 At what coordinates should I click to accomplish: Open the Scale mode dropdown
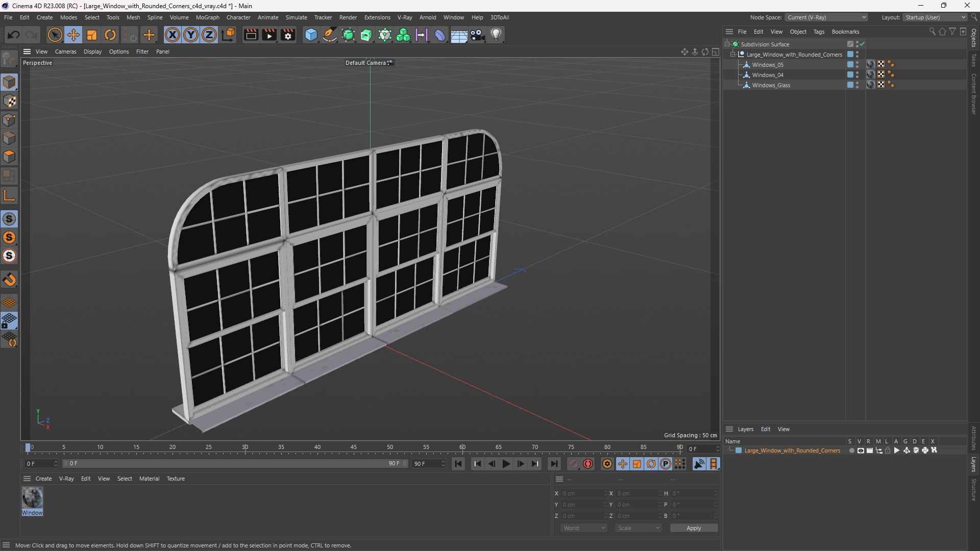click(x=639, y=528)
